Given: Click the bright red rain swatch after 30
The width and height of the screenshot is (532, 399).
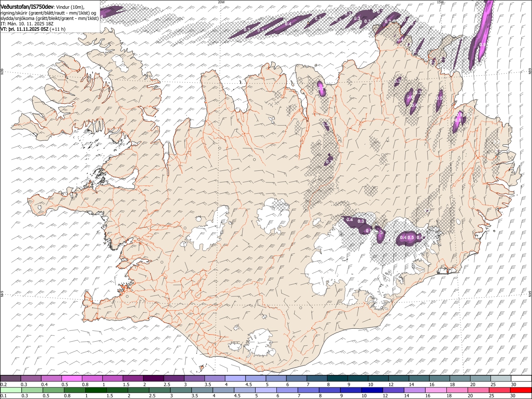Looking at the screenshot, I should 521,390.
